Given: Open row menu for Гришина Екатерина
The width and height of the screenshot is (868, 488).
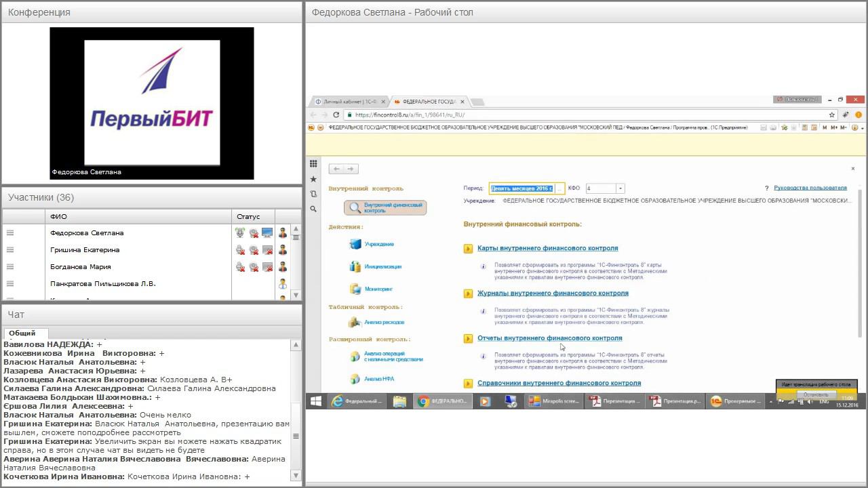Looking at the screenshot, I should coord(10,249).
